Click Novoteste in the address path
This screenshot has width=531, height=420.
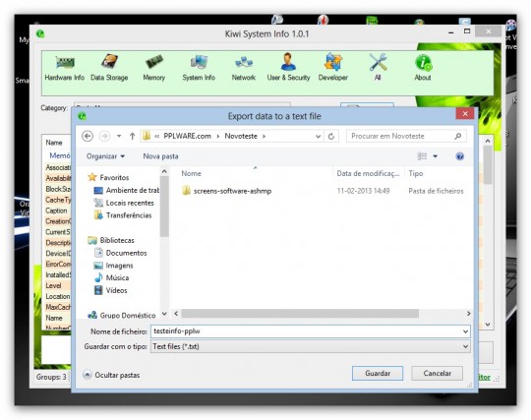click(241, 136)
